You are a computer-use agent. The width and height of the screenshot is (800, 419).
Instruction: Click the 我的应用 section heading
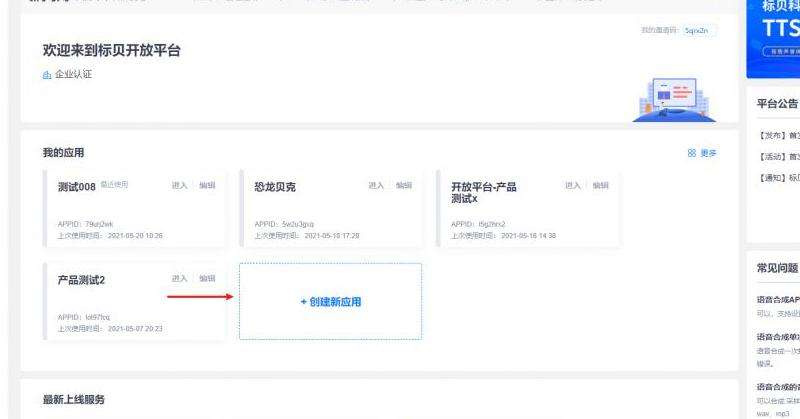point(63,153)
